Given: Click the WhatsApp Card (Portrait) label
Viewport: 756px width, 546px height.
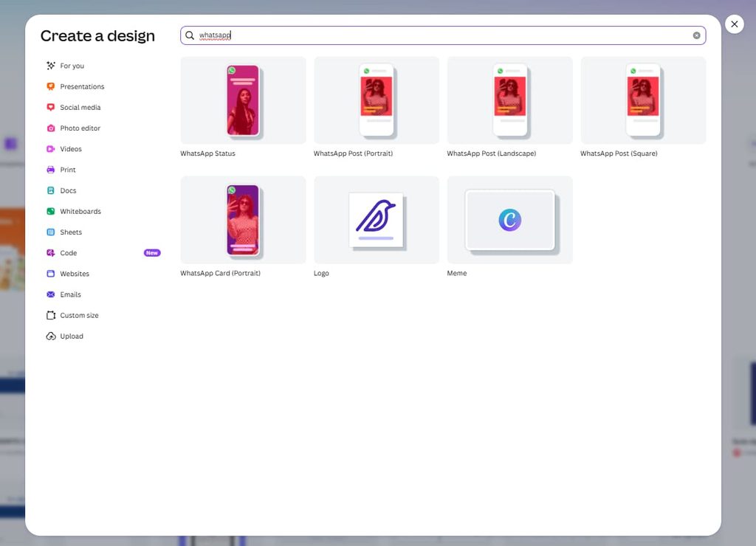Looking at the screenshot, I should [x=220, y=273].
